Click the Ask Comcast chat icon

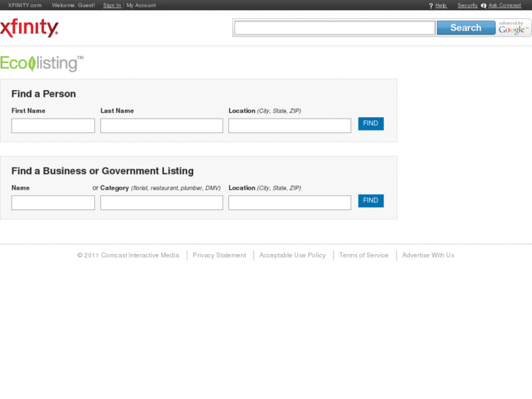pyautogui.click(x=484, y=6)
